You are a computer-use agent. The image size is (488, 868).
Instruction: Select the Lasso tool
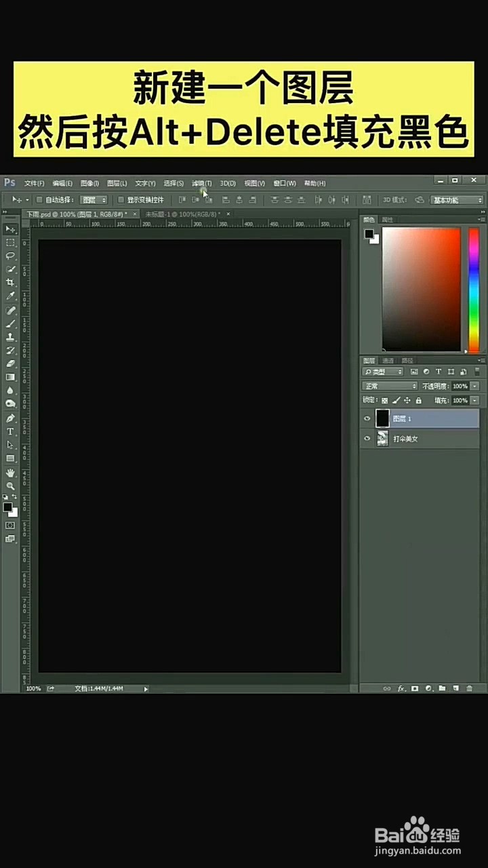tap(10, 256)
